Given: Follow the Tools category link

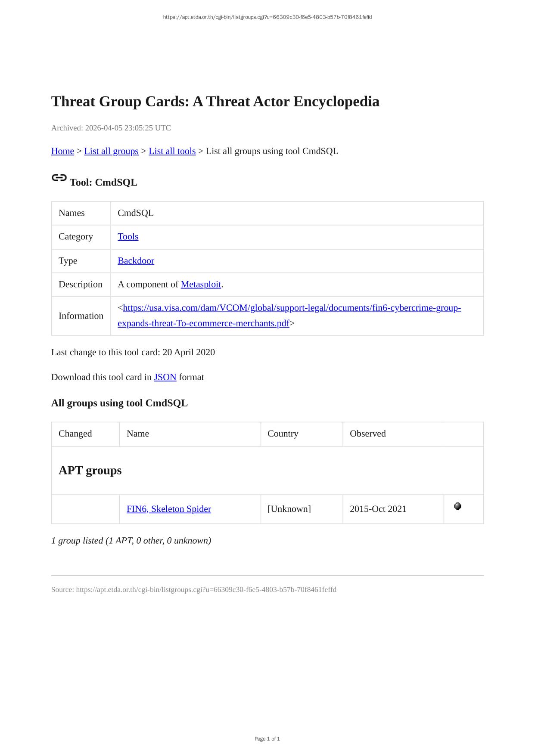Looking at the screenshot, I should (128, 237).
